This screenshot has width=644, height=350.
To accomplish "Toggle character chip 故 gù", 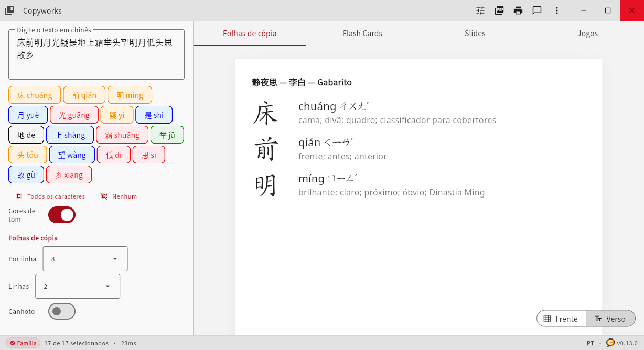I will pyautogui.click(x=26, y=174).
